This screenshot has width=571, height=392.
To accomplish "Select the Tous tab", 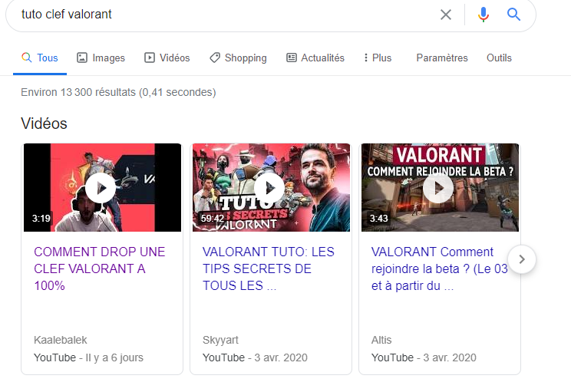I will click(x=40, y=58).
